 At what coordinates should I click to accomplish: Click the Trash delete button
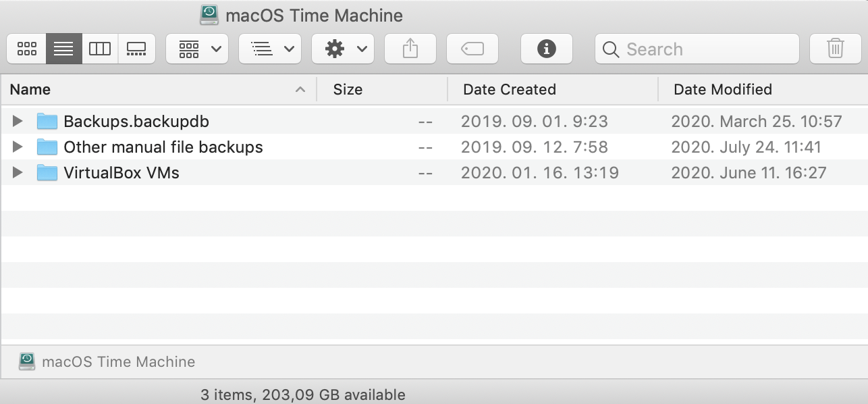[836, 49]
